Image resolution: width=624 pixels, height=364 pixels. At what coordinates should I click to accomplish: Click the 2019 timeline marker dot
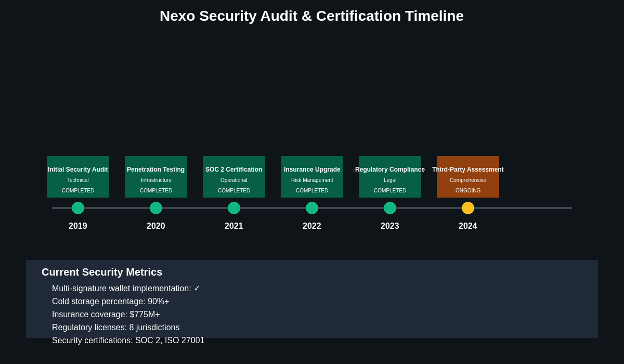coord(78,208)
